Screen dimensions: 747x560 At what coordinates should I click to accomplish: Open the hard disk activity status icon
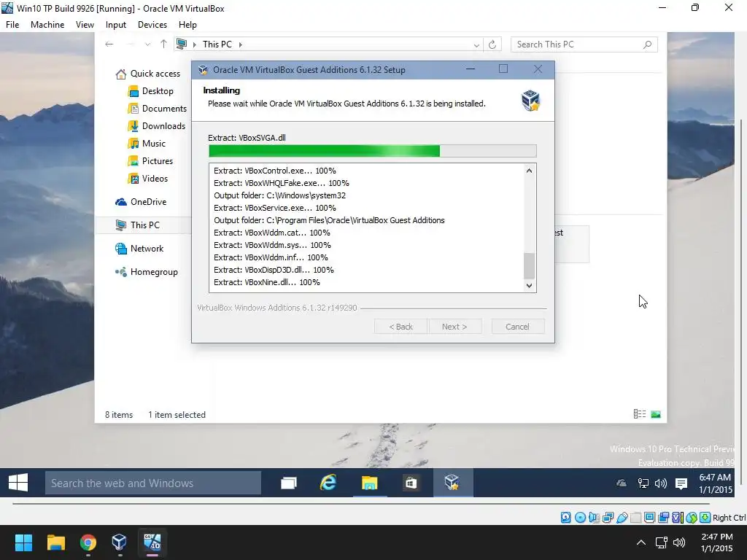[x=565, y=518]
